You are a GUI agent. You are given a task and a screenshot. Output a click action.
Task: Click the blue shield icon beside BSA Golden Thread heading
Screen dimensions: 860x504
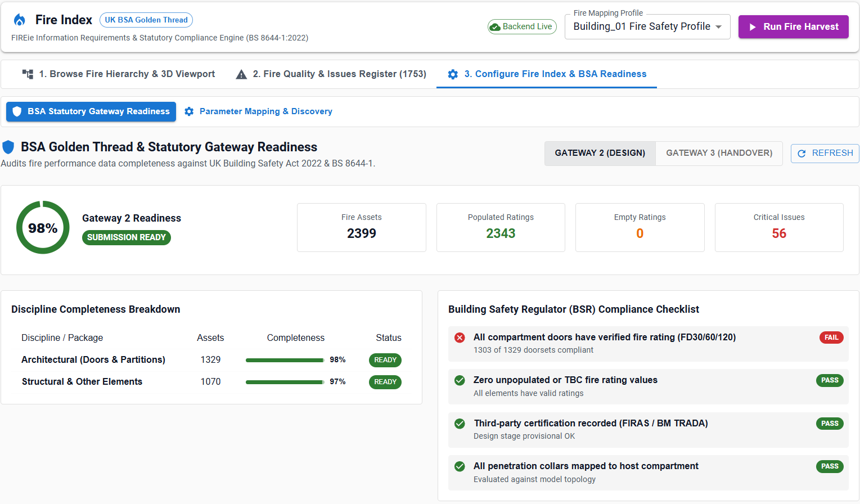[8, 147]
